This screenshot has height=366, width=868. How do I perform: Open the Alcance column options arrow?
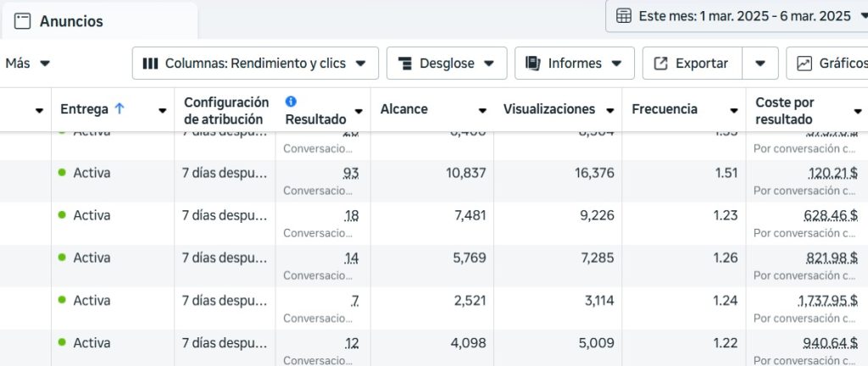coord(482,110)
